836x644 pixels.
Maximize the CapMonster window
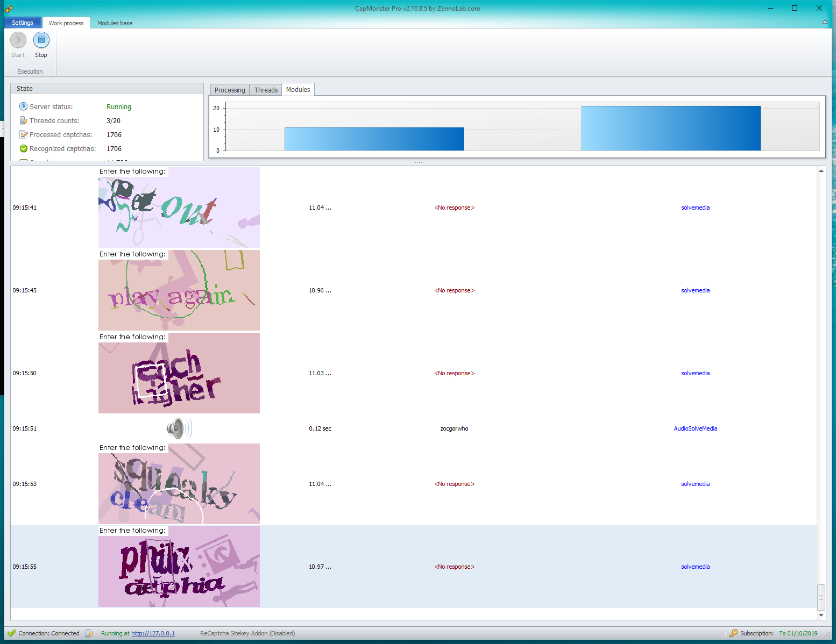[795, 8]
